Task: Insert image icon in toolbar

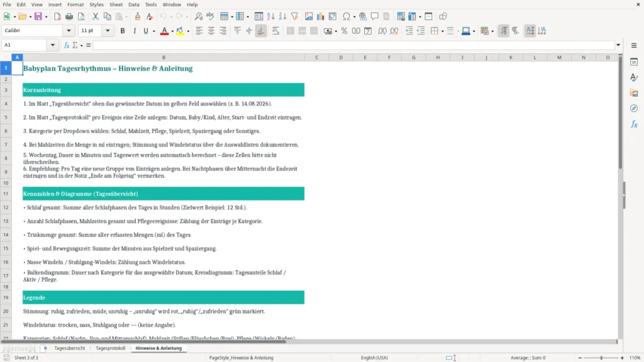Action: pos(309,16)
